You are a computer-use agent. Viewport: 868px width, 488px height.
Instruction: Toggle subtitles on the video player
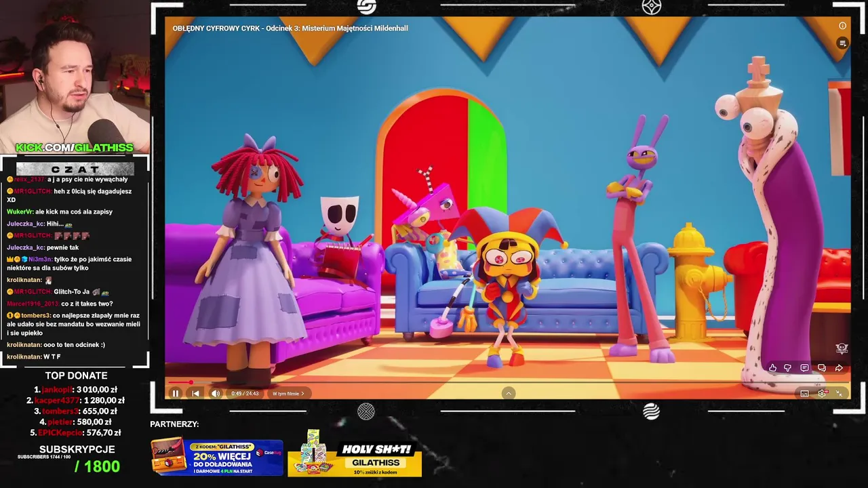tap(804, 393)
